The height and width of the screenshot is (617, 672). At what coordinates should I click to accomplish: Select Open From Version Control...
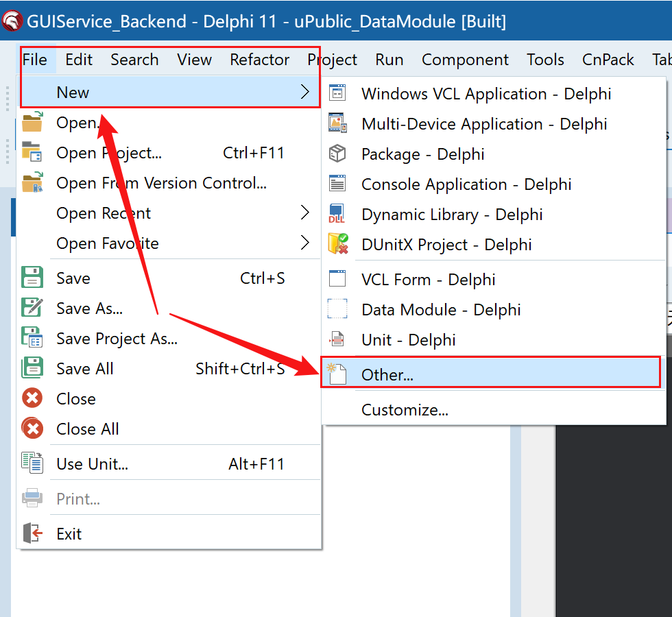[170, 183]
